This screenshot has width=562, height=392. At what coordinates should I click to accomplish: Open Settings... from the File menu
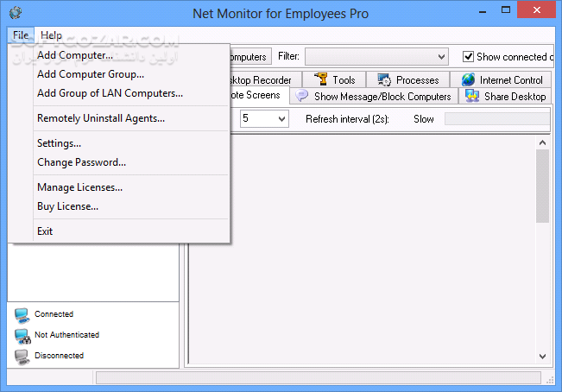pos(118,143)
